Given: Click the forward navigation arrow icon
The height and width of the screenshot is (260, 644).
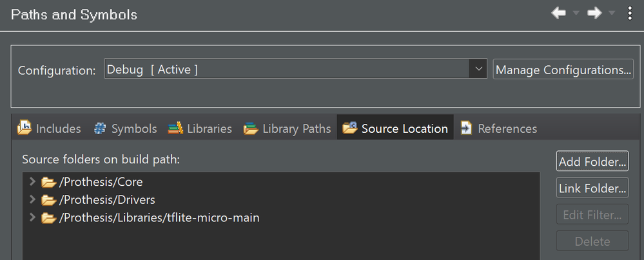Looking at the screenshot, I should [594, 14].
